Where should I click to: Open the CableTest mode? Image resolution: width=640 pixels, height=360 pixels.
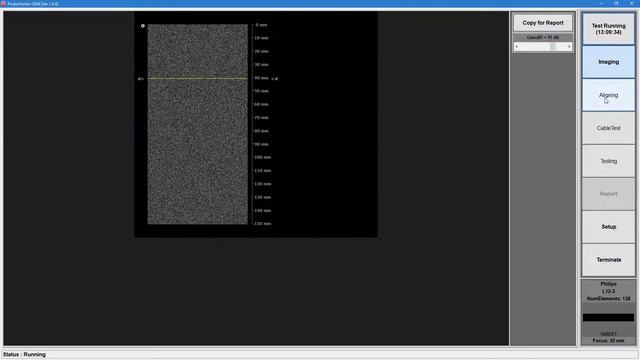[x=608, y=128]
